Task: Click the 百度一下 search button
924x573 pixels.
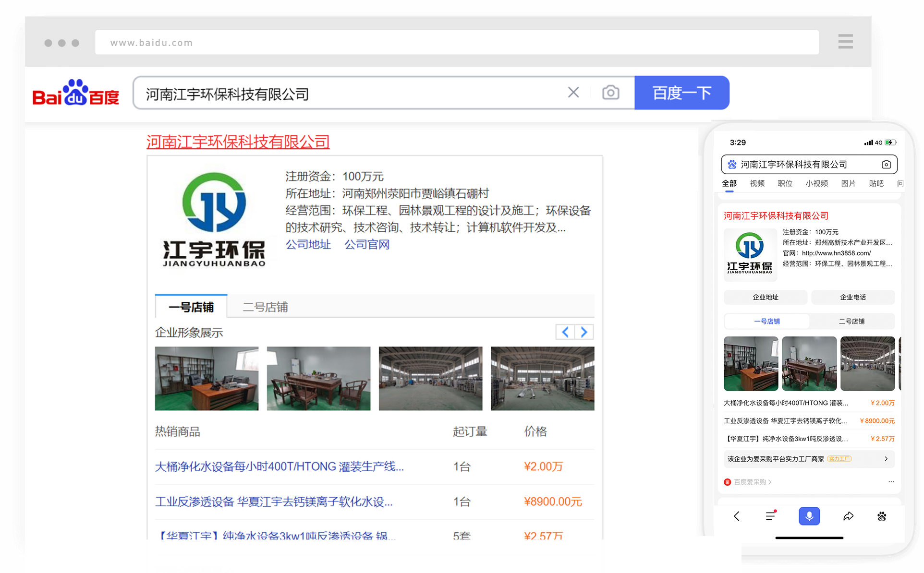Action: pos(681,93)
